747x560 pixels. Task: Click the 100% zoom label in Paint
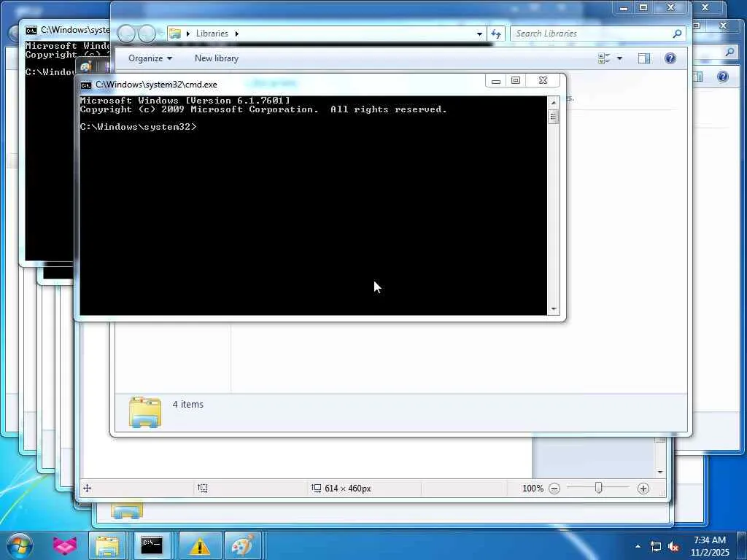coord(533,488)
